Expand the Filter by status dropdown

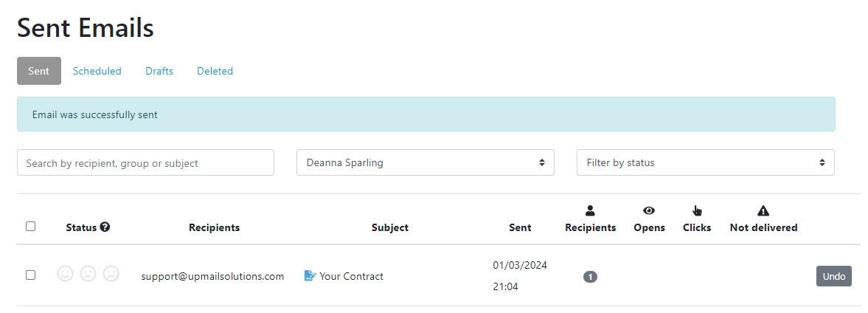pos(705,163)
